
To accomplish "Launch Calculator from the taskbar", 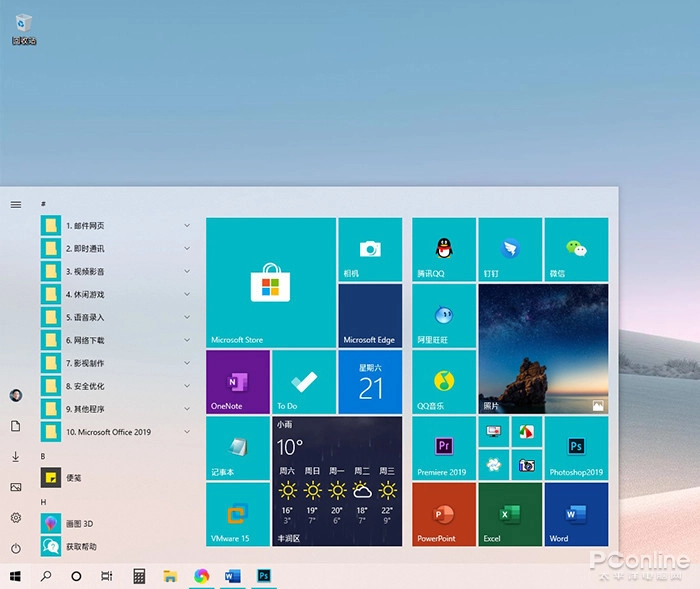I will click(x=139, y=576).
